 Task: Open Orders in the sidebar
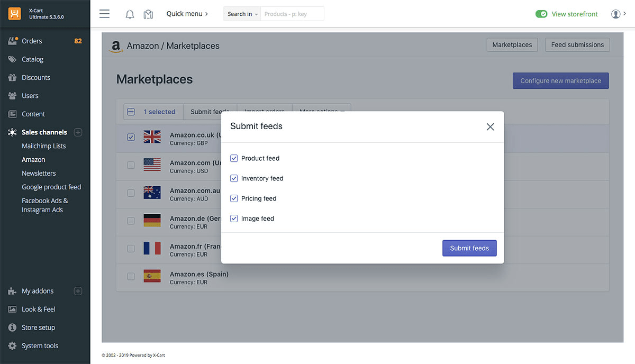pos(32,41)
